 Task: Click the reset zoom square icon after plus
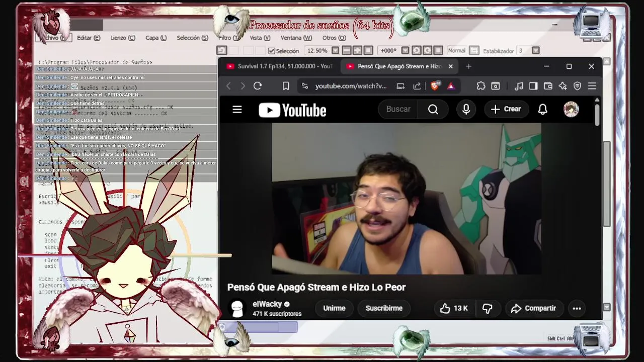coord(369,50)
